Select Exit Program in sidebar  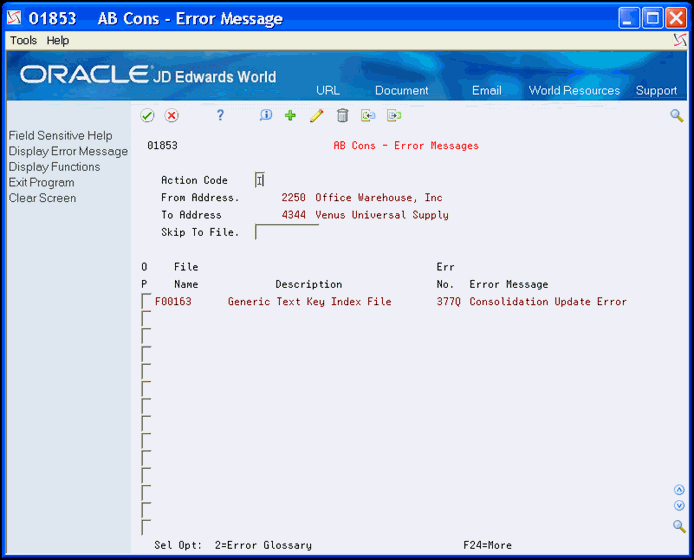click(x=42, y=182)
